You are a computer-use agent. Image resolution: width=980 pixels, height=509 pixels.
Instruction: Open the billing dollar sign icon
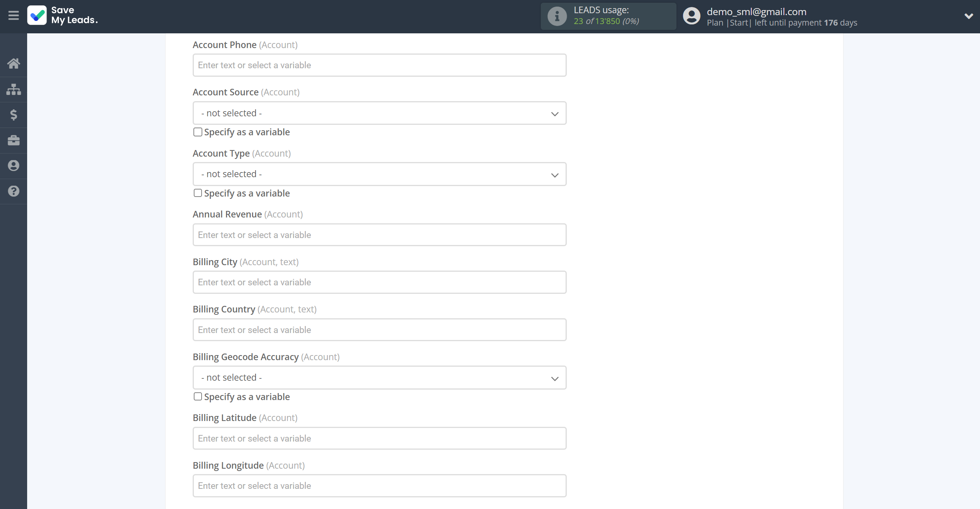14,115
